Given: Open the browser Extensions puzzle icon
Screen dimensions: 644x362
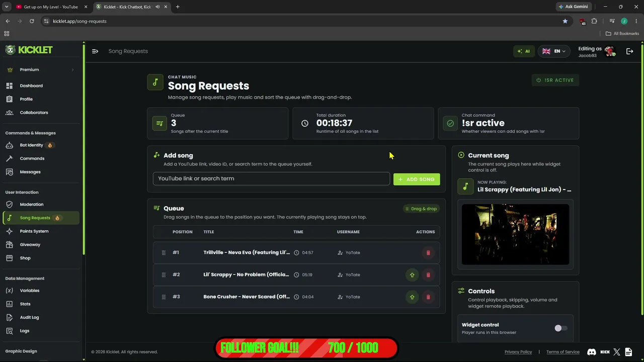Looking at the screenshot, I should 594,21.
